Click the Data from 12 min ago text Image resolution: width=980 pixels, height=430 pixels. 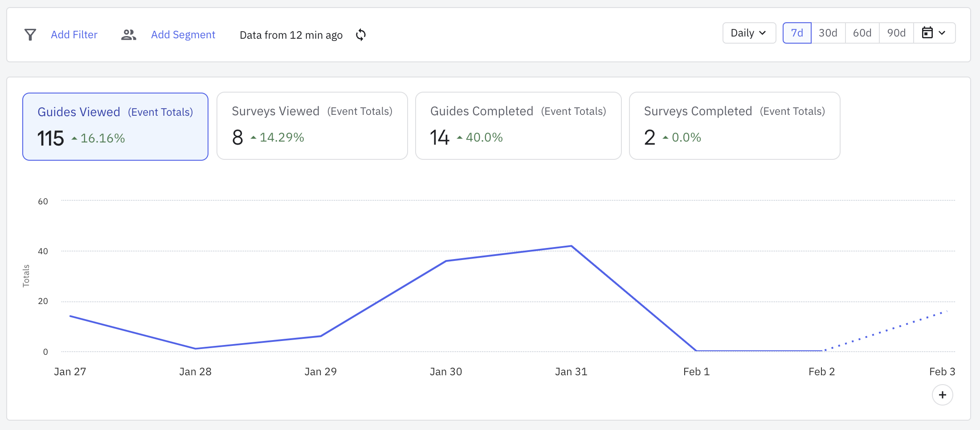[x=291, y=35]
